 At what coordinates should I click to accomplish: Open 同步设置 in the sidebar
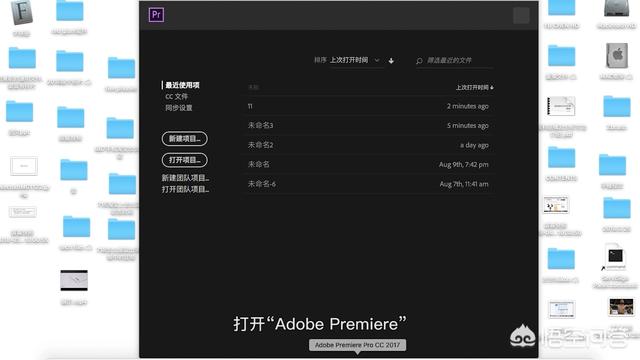[179, 108]
